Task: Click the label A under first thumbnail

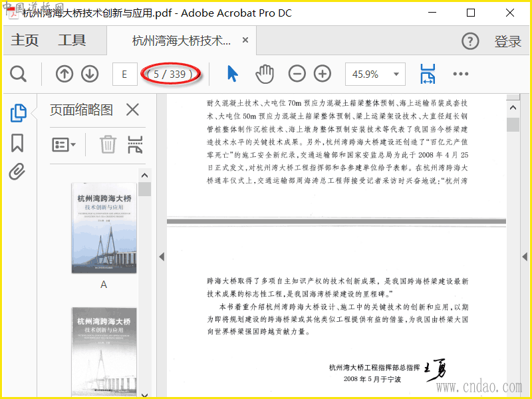Action: tap(104, 285)
